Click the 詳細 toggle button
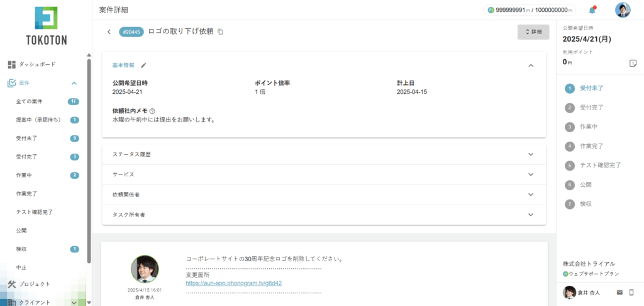644x306 pixels. point(533,31)
